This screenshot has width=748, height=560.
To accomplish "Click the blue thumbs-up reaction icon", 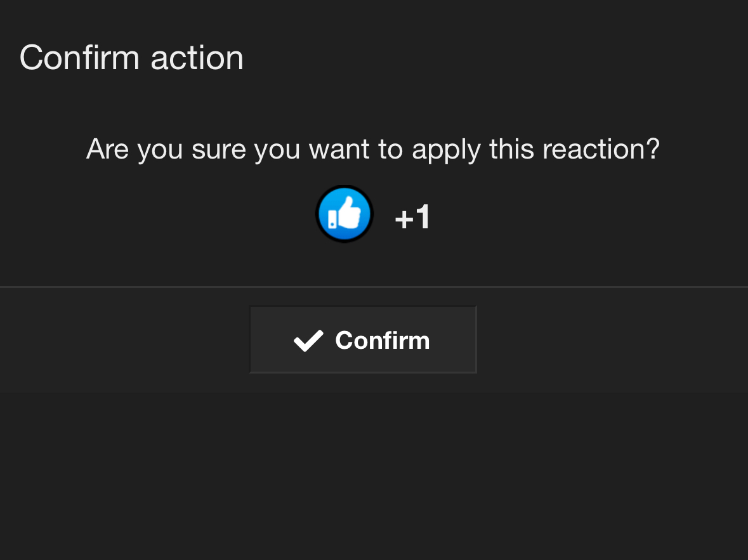I will [x=344, y=214].
